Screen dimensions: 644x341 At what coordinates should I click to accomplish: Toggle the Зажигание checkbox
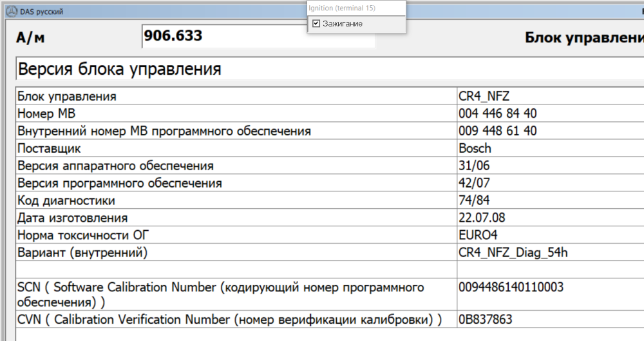[316, 24]
